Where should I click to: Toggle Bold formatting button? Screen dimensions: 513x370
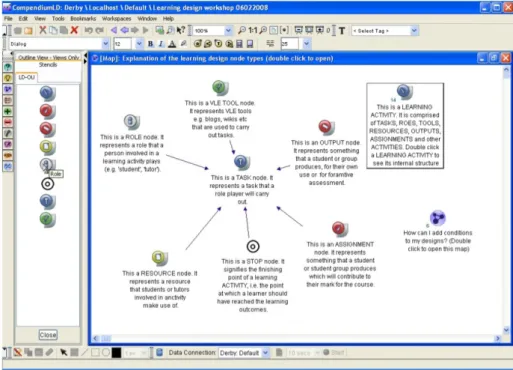tap(150, 44)
